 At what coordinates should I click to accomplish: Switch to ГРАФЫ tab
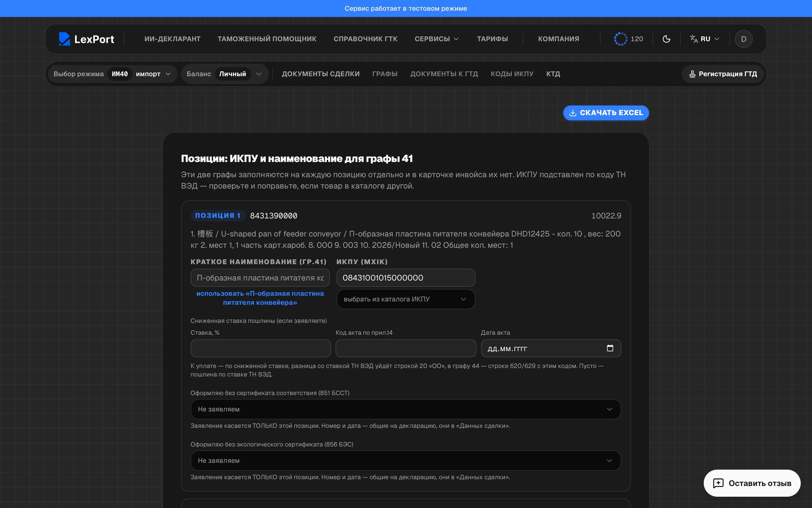[x=385, y=74]
